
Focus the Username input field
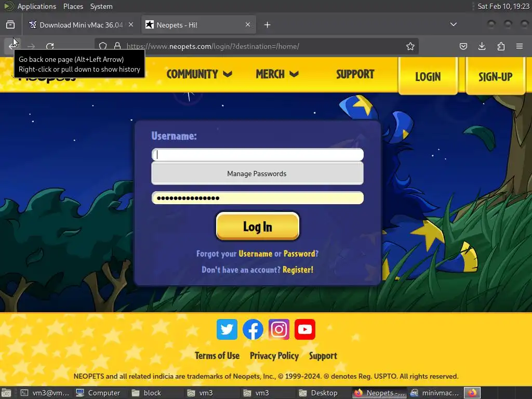[x=258, y=155]
